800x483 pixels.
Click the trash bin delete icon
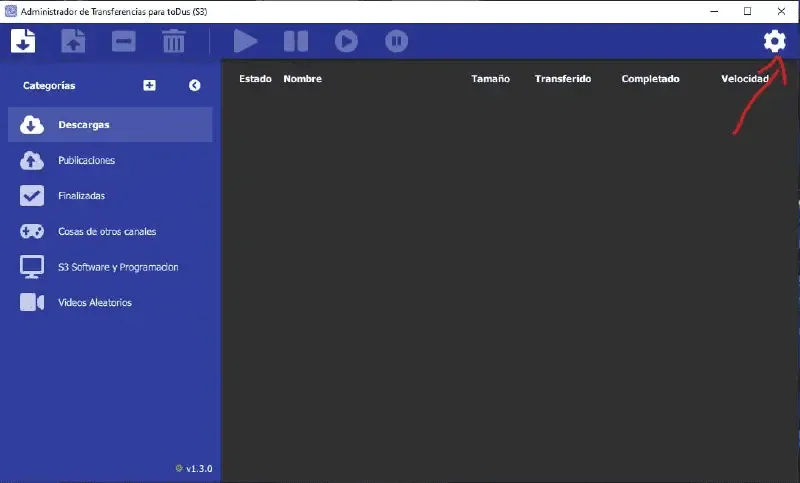pyautogui.click(x=173, y=41)
